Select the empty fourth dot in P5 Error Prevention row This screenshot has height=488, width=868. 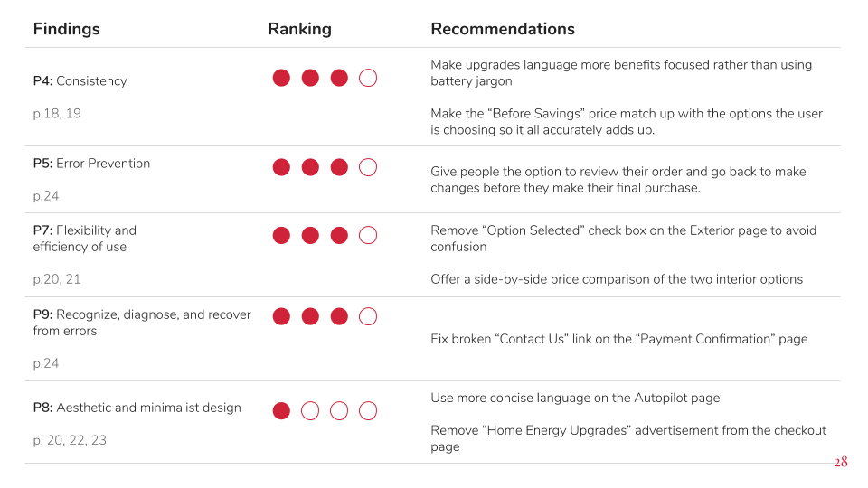(368, 167)
